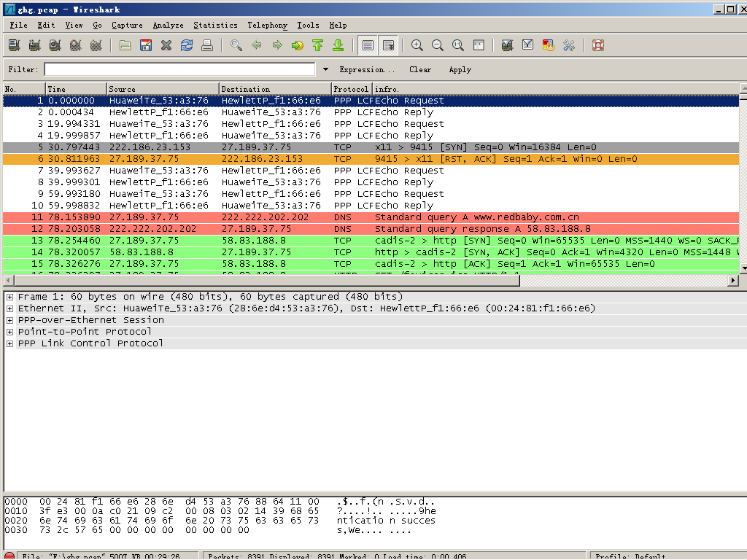This screenshot has height=560, width=747.
Task: Sort by Destination column header
Action: coord(275,89)
